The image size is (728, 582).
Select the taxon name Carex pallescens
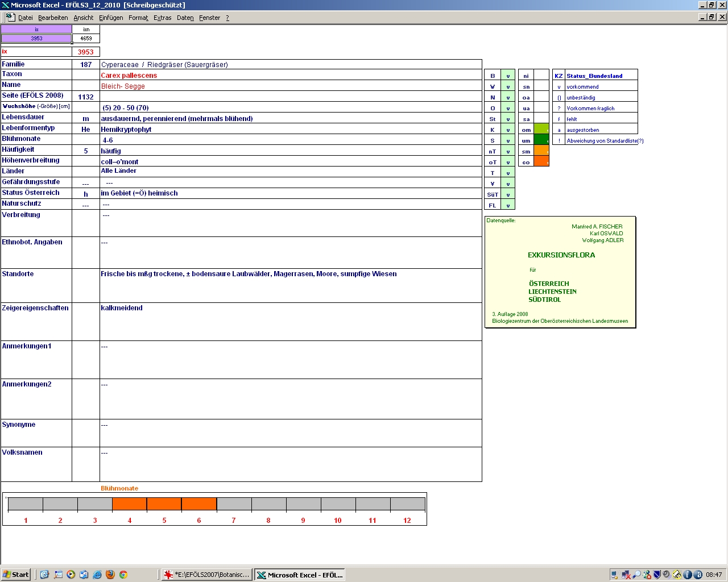129,75
